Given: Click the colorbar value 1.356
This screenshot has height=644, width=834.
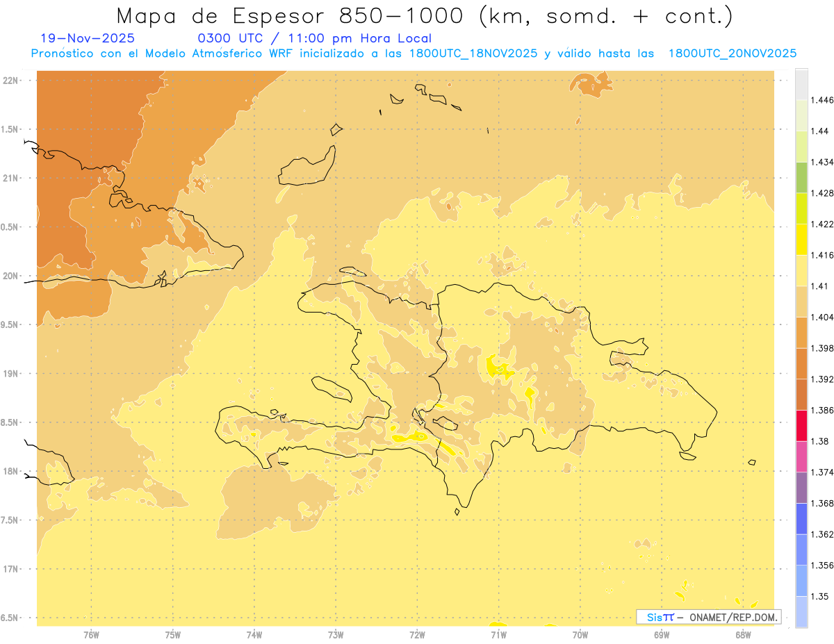Looking at the screenshot, I should pos(823,565).
